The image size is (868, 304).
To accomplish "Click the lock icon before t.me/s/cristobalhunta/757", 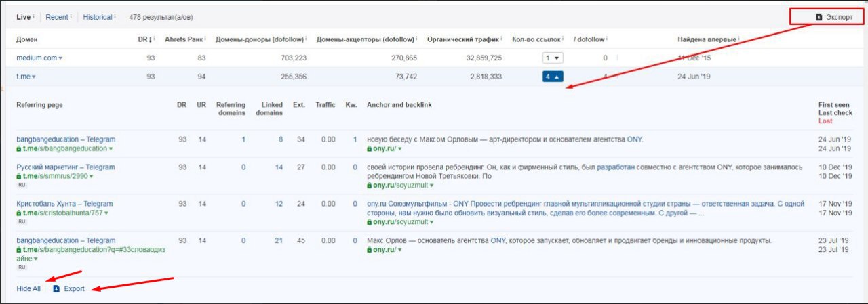I will point(19,213).
